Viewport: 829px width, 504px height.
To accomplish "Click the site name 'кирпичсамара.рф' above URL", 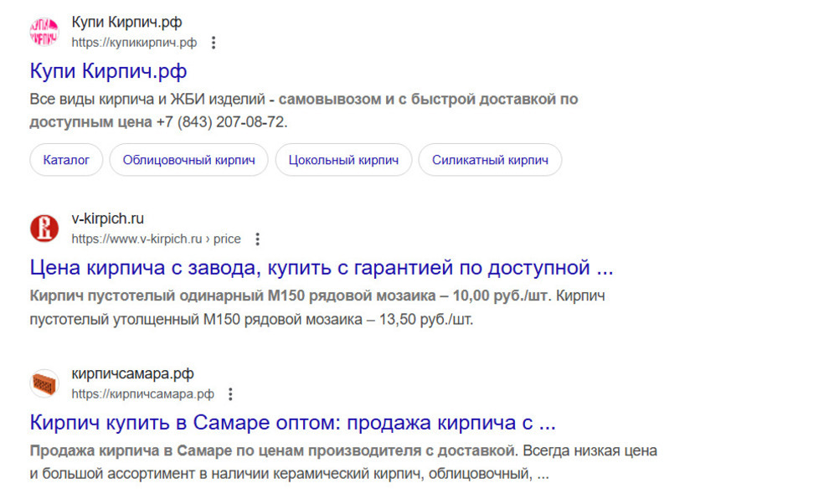I will tap(132, 373).
